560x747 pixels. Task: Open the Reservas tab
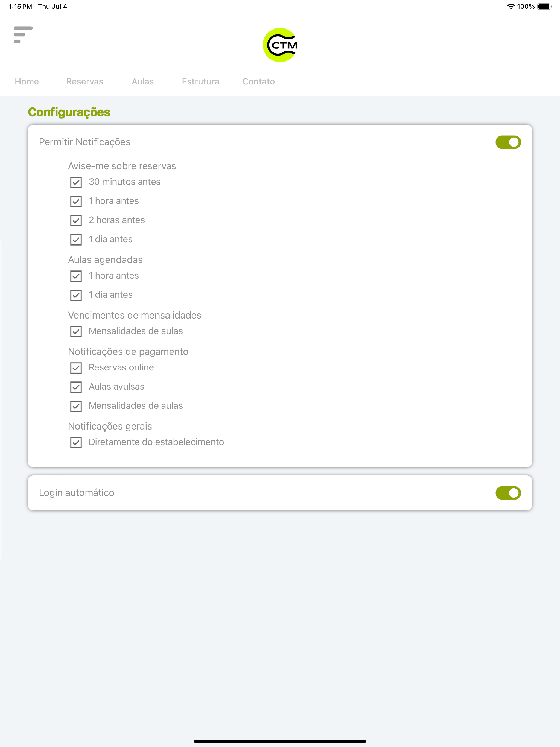click(x=84, y=81)
